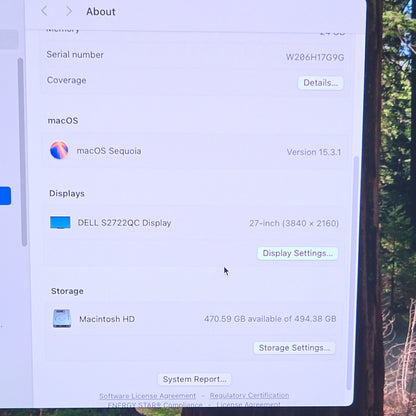Open the Software License Agreement link
The width and height of the screenshot is (416, 416).
(147, 396)
